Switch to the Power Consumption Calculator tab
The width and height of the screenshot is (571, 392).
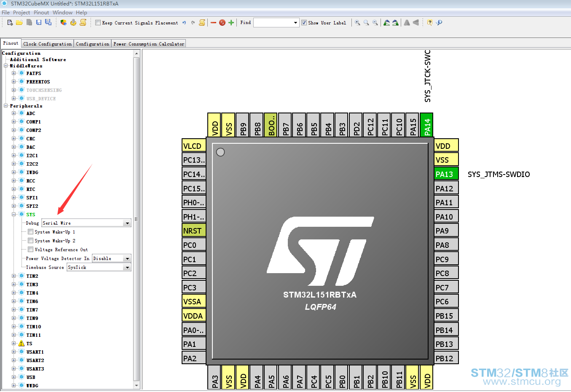149,44
